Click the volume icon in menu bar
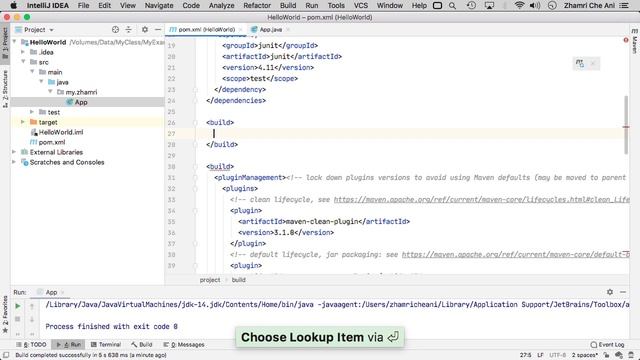Image resolution: width=640 pixels, height=360 pixels. [x=535, y=6]
